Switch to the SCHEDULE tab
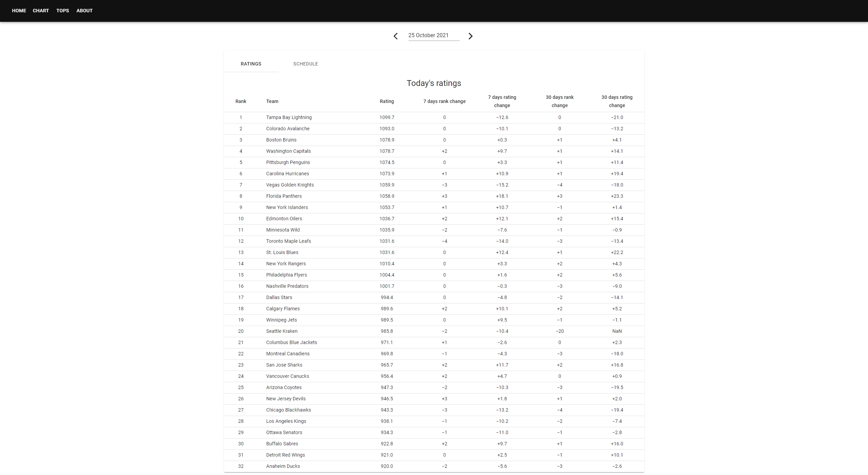 [305, 64]
